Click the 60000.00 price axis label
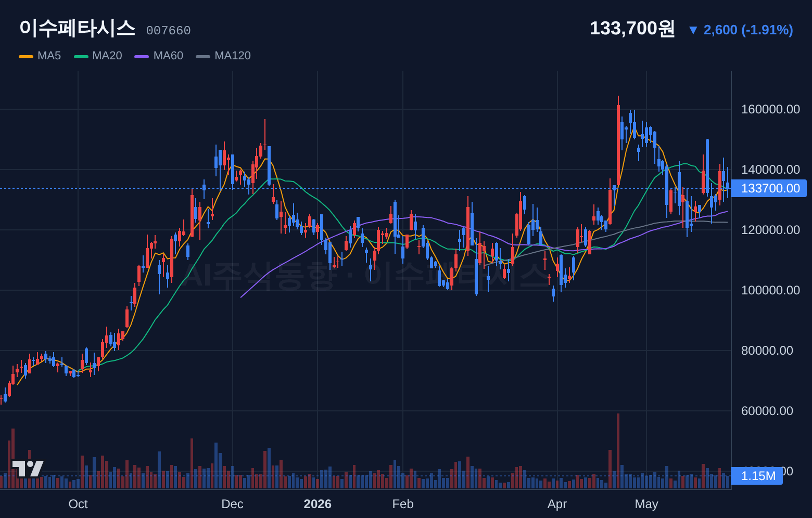The image size is (812, 518). (x=767, y=411)
